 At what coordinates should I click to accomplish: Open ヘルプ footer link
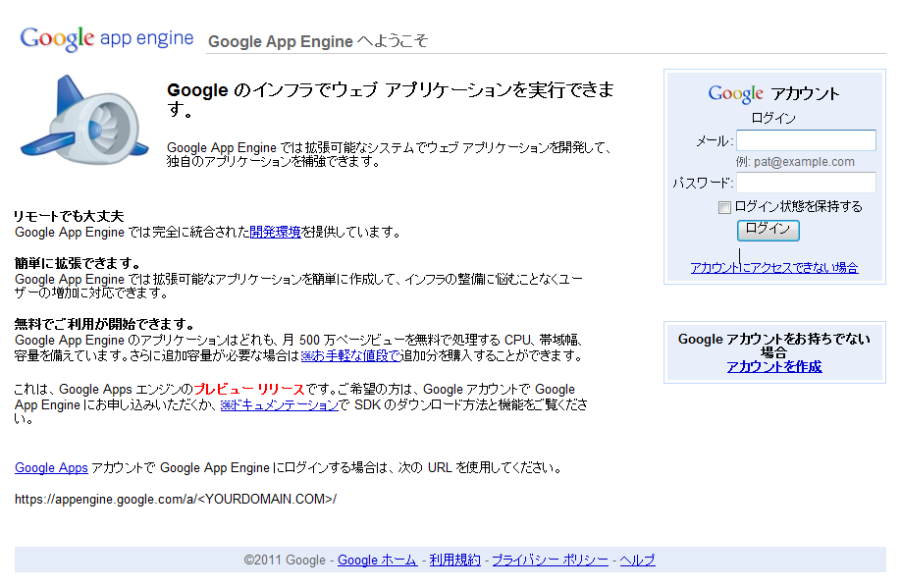[x=637, y=560]
